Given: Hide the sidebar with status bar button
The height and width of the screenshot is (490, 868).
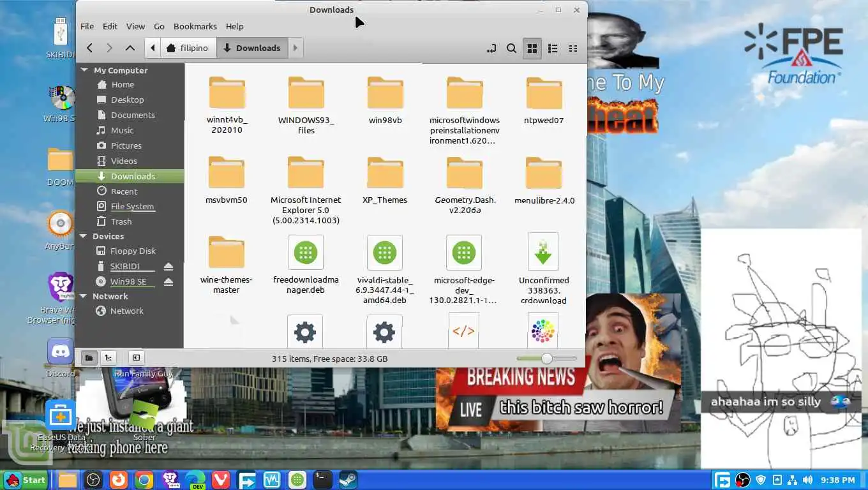Looking at the screenshot, I should [x=136, y=358].
